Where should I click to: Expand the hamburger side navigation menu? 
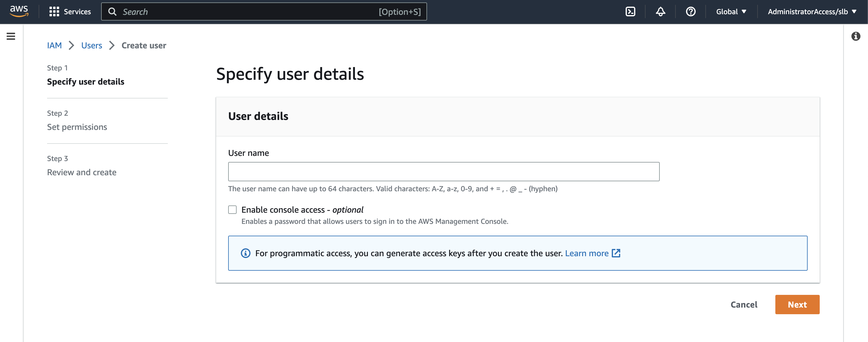coord(11,36)
